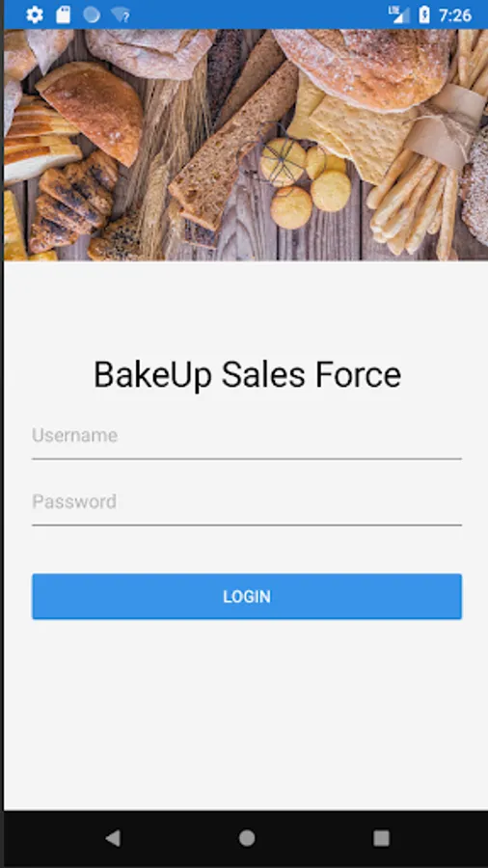488x868 pixels.
Task: Tap the Wi-Fi icon with question mark
Action: click(120, 14)
